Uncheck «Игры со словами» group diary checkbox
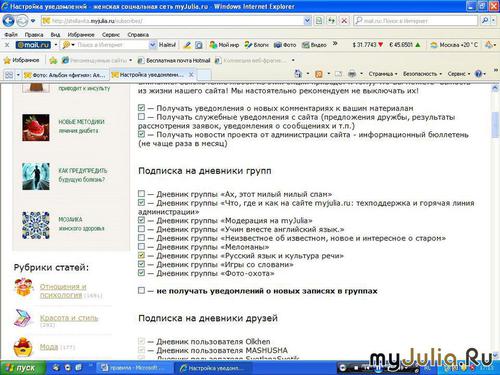The width and height of the screenshot is (500, 375). coord(141,264)
